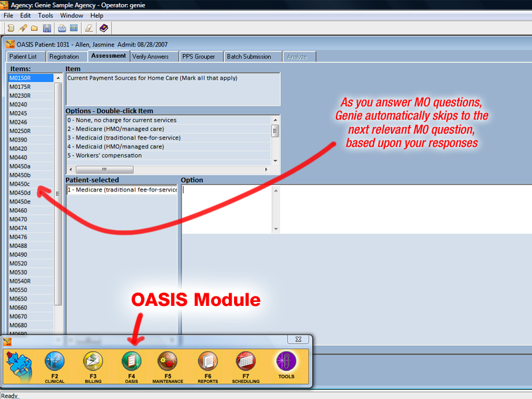Select item M0230R in Items list
Image resolution: width=532 pixels, height=399 pixels.
[31, 96]
